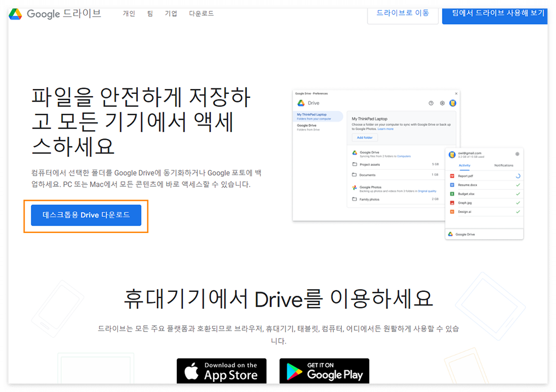Click the 데스크톱용 Drive 다운로드 button
This screenshot has height=392, width=556.
coord(86,215)
